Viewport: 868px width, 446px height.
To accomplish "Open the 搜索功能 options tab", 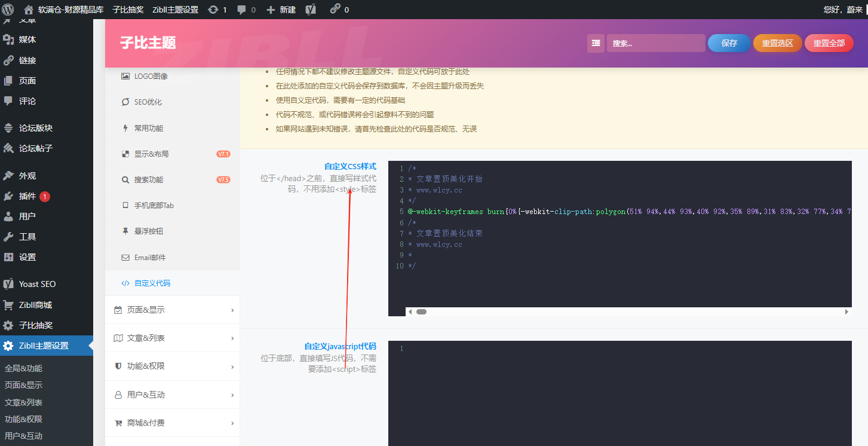I will (x=173, y=179).
